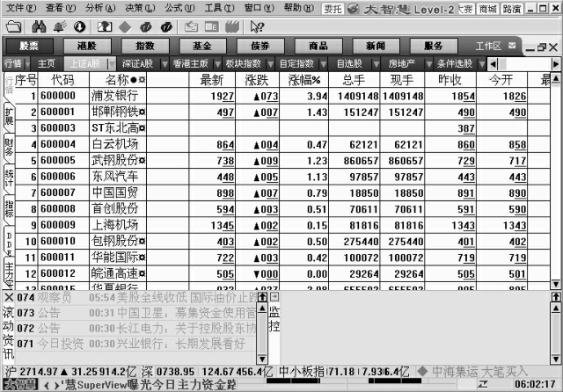Click the greyed stacked-pages toolbar icon
The height and width of the screenshot is (392, 563).
[x=232, y=27]
